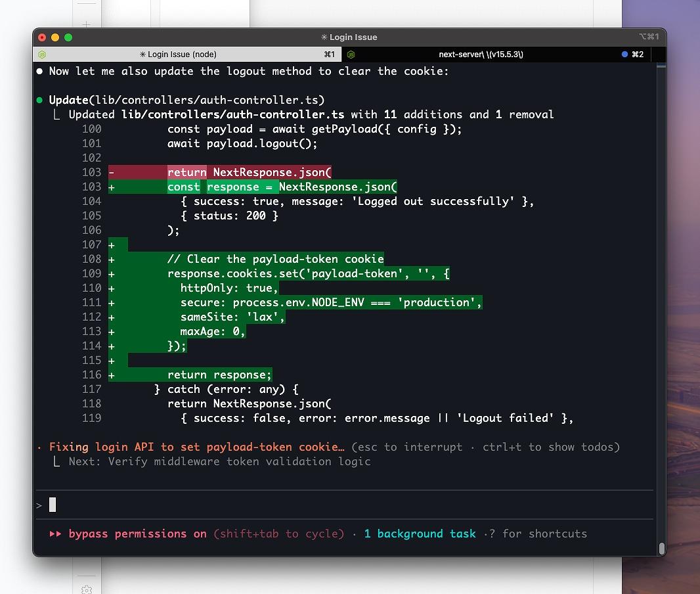The image size is (700, 594).
Task: Switch to the Login Issue (node) tab
Action: [178, 55]
